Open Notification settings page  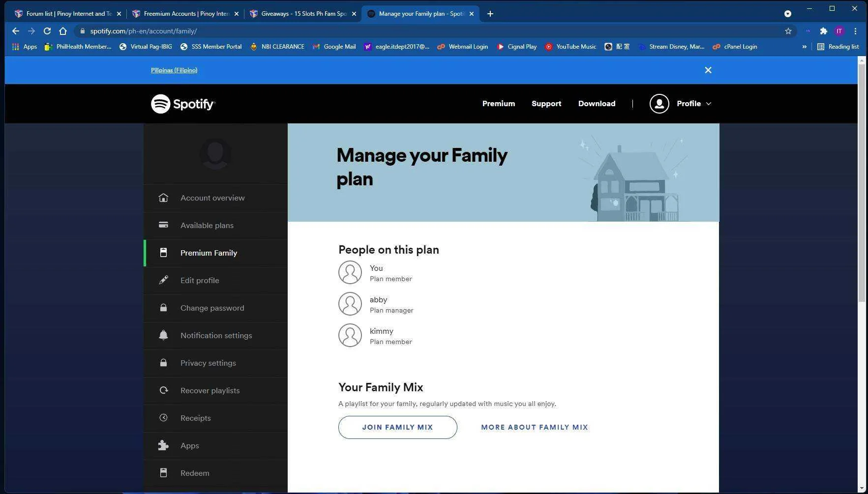pos(215,336)
